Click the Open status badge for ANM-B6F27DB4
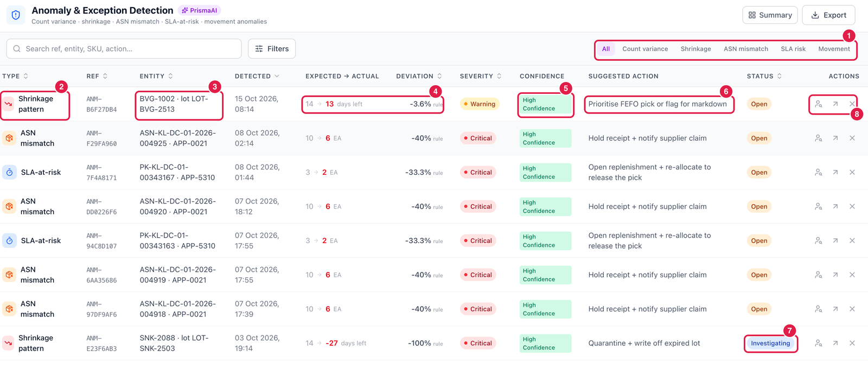The image size is (868, 368). [759, 104]
